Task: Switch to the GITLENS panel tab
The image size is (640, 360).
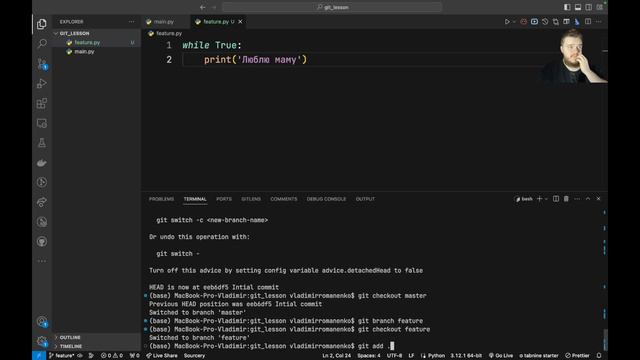Action: pos(251,199)
